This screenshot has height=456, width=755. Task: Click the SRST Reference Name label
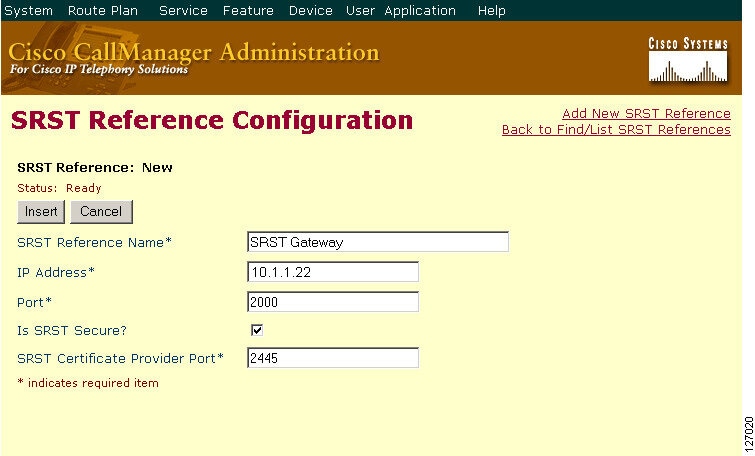click(x=94, y=242)
